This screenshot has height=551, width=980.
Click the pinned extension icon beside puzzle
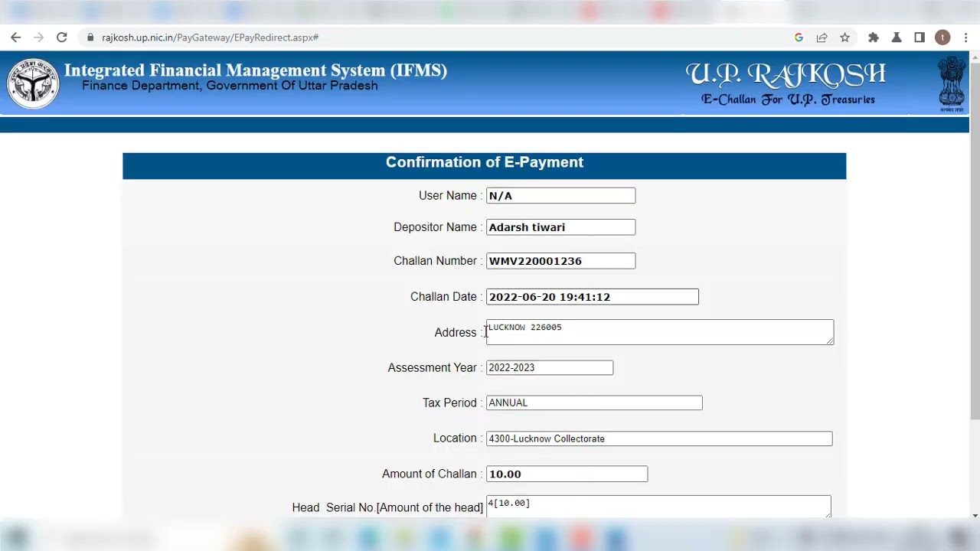(897, 37)
